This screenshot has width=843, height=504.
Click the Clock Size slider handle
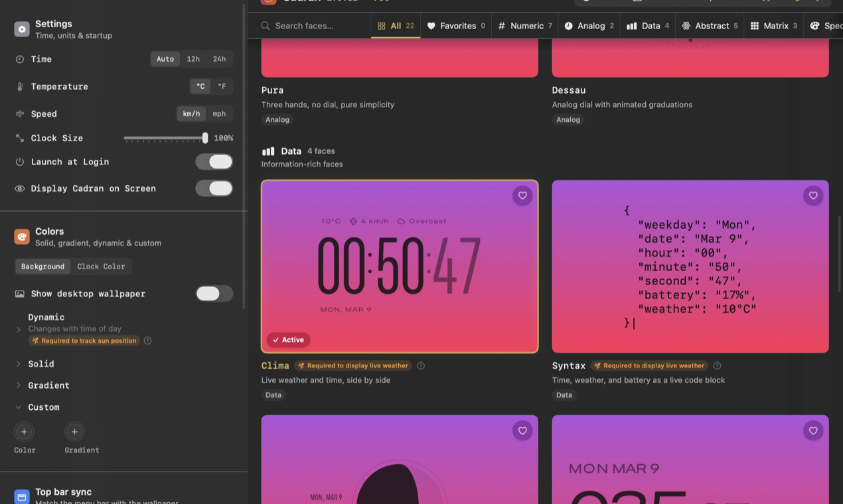(x=205, y=138)
